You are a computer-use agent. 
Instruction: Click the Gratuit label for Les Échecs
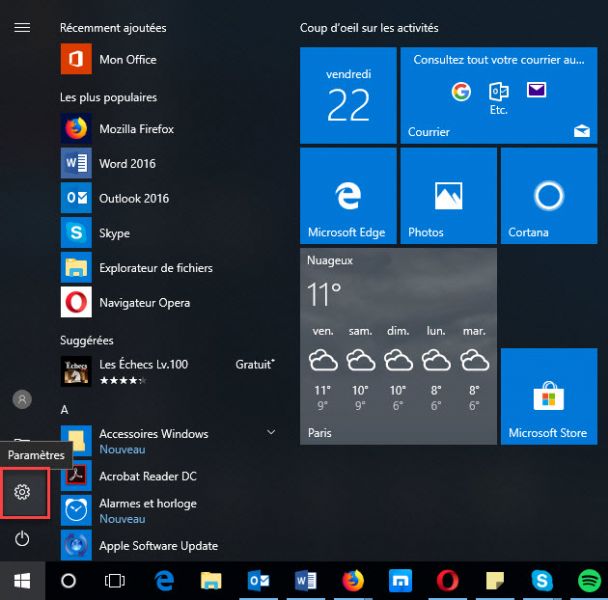click(255, 364)
